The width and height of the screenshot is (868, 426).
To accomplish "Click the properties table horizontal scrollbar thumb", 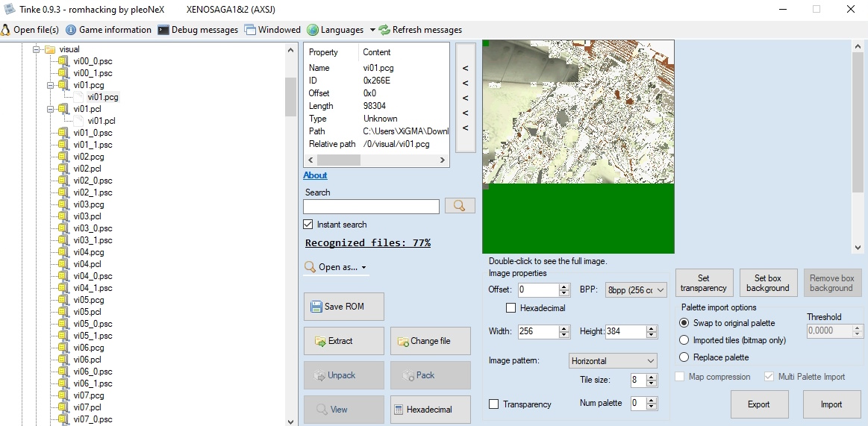I will pos(338,160).
